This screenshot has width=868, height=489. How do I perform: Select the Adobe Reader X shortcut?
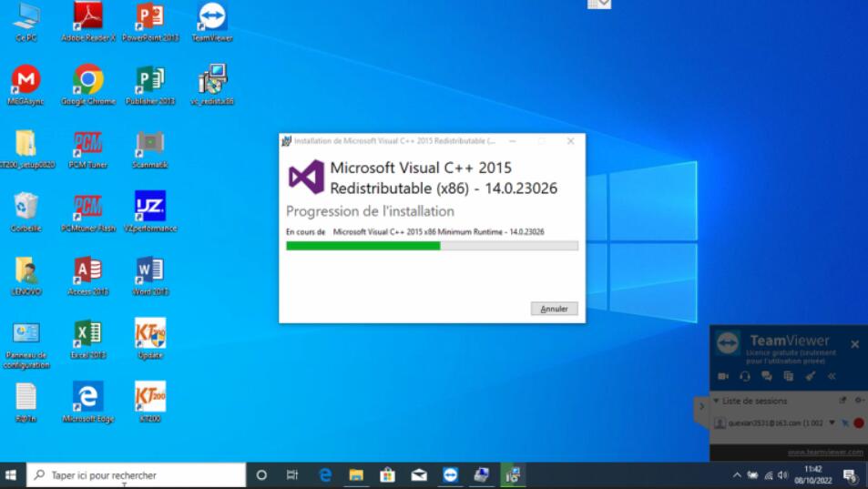[88, 22]
